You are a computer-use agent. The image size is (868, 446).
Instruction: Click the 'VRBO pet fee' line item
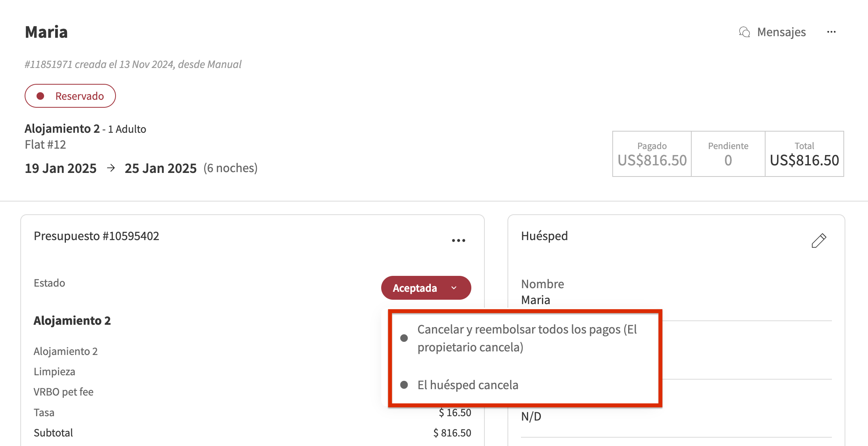pos(64,392)
